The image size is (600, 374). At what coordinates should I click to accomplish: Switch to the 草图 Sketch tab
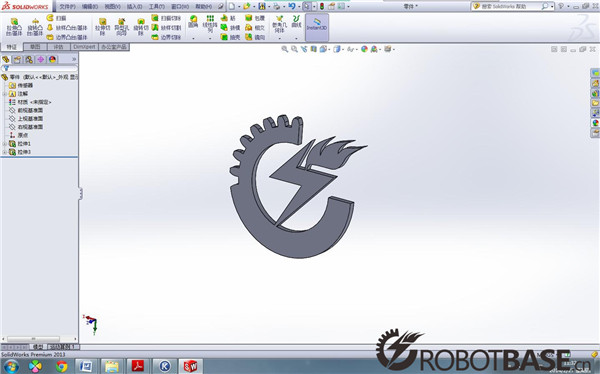coord(35,47)
